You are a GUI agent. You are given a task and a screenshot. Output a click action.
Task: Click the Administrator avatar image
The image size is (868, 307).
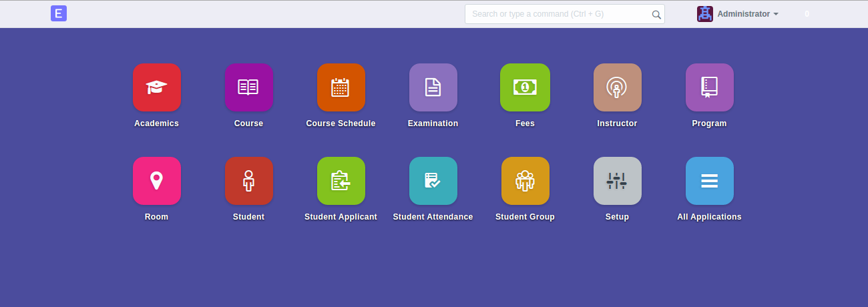pos(705,14)
